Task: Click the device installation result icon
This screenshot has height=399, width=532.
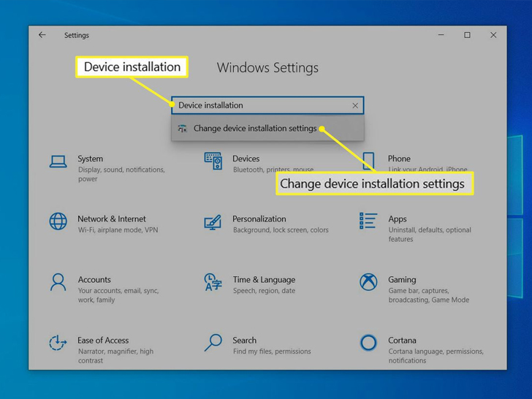Action: (x=182, y=129)
